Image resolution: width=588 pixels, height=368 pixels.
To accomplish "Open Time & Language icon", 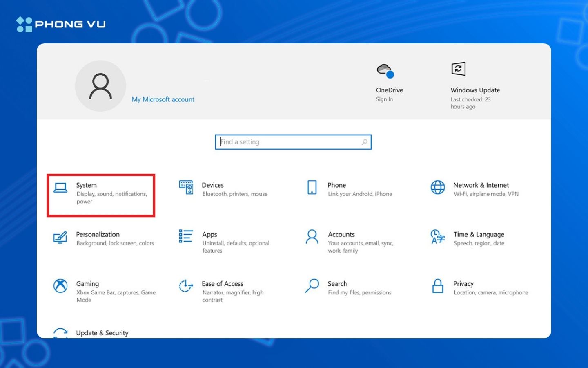I will coord(438,237).
